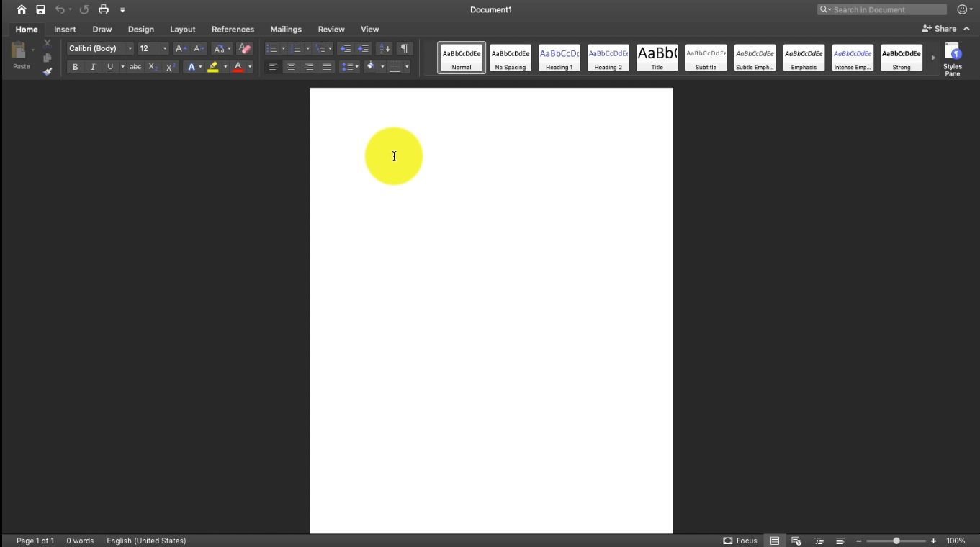The height and width of the screenshot is (547, 980).
Task: Insert a numbered list
Action: pos(296,48)
